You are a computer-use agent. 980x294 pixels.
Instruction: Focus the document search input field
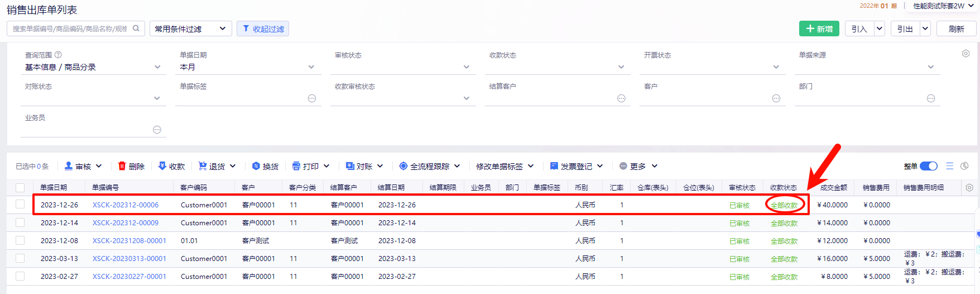pyautogui.click(x=70, y=29)
